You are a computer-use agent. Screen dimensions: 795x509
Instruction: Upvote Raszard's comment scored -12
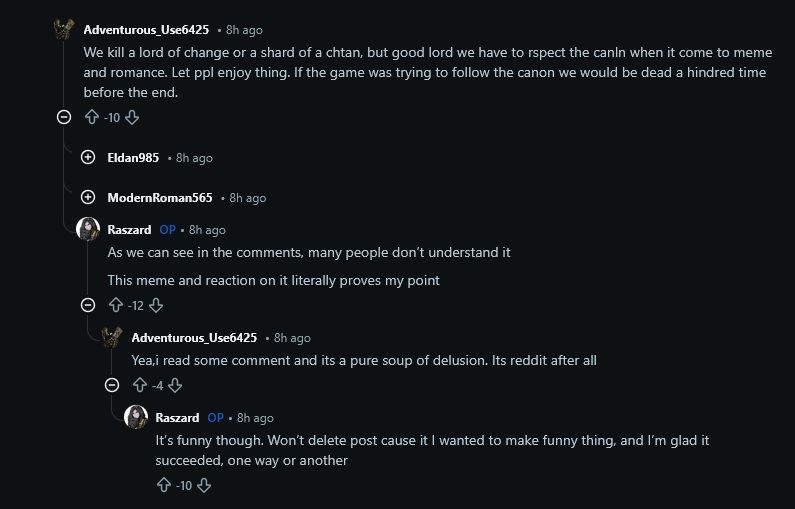tap(116, 305)
